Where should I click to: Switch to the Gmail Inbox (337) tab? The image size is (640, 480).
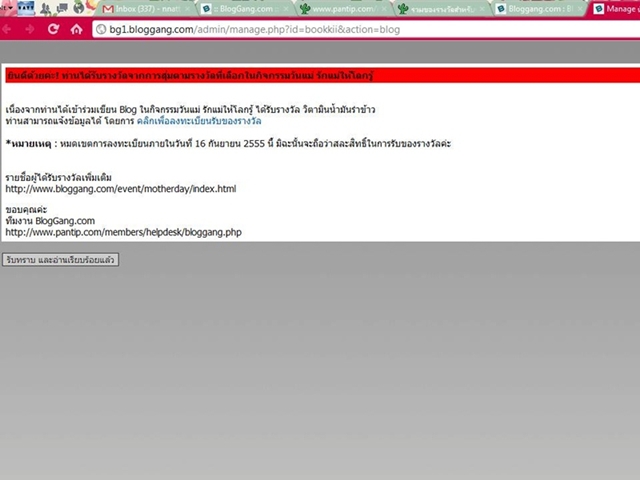(x=145, y=9)
